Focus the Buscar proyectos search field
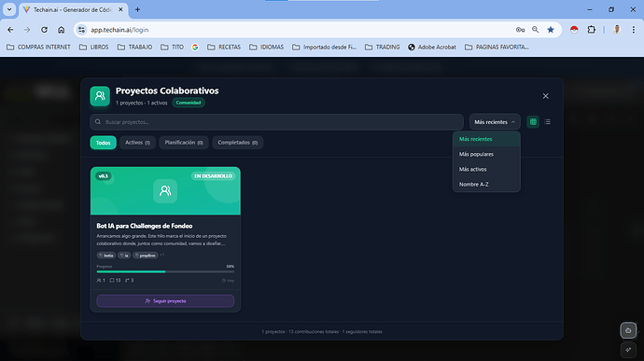644x361 pixels. tap(276, 122)
